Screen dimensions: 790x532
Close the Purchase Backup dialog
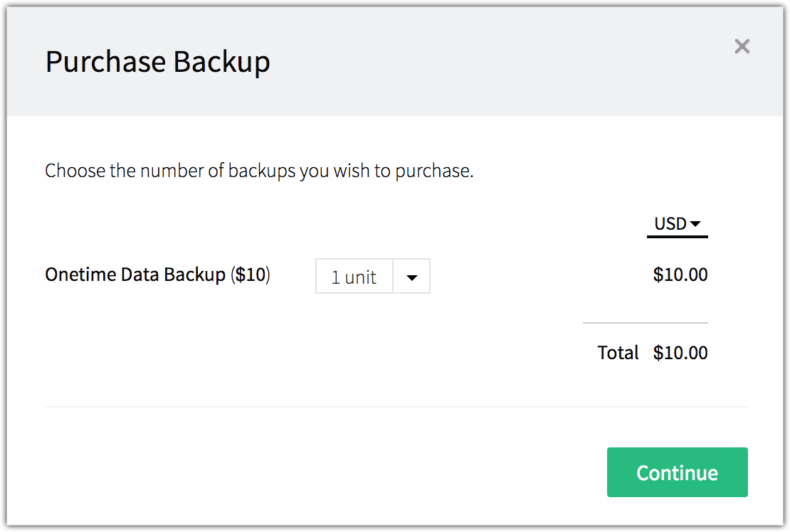click(x=742, y=46)
